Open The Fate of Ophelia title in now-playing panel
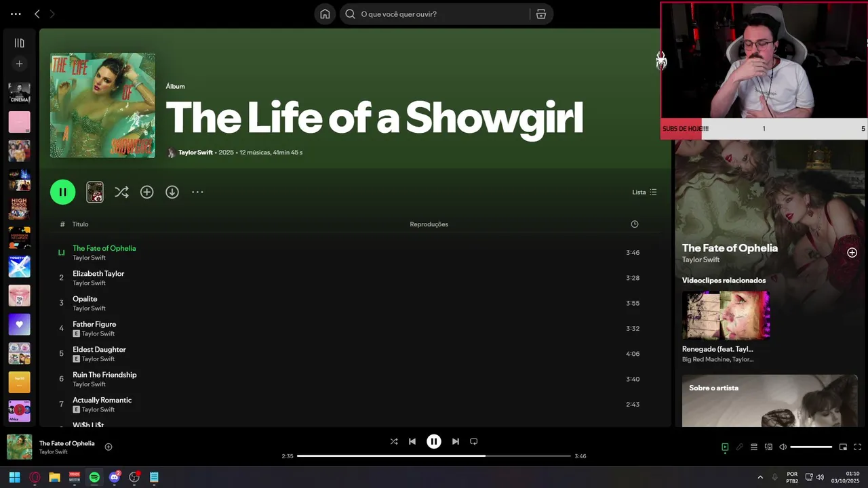Screen dimensions: 868x488 coord(730,248)
